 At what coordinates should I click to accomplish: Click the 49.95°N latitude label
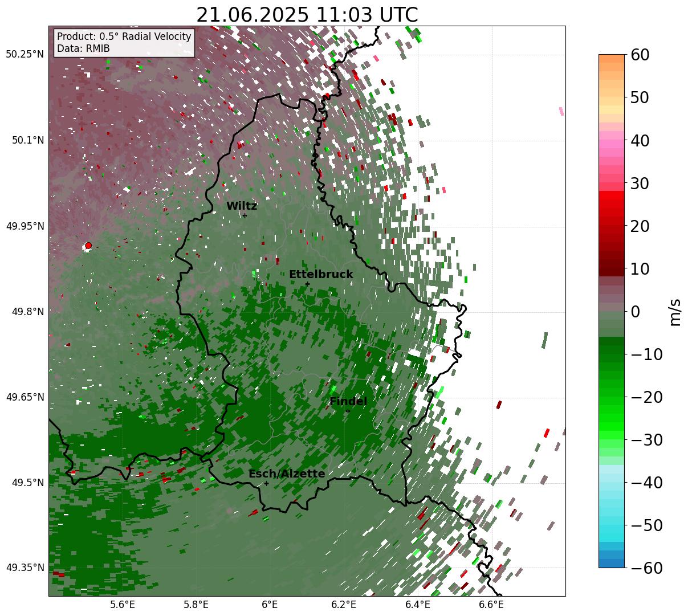point(25,226)
